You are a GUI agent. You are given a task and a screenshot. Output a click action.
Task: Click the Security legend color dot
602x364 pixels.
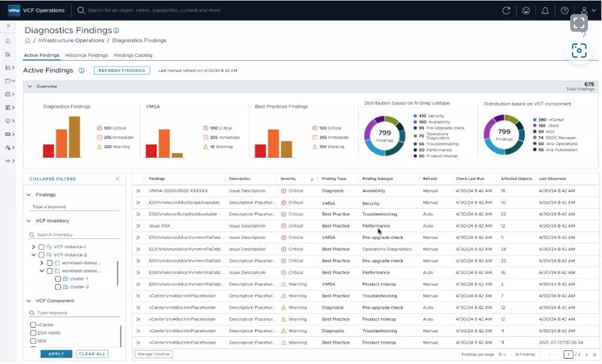point(416,116)
